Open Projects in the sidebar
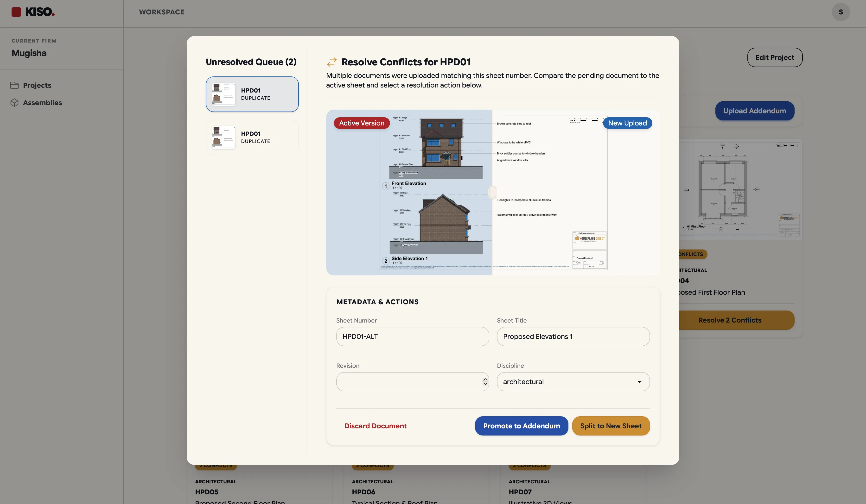 37,85
